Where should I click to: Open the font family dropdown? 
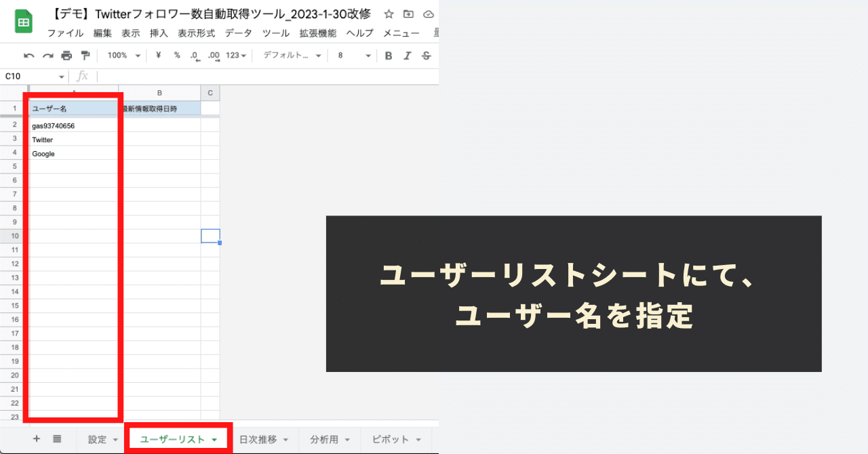coord(290,55)
